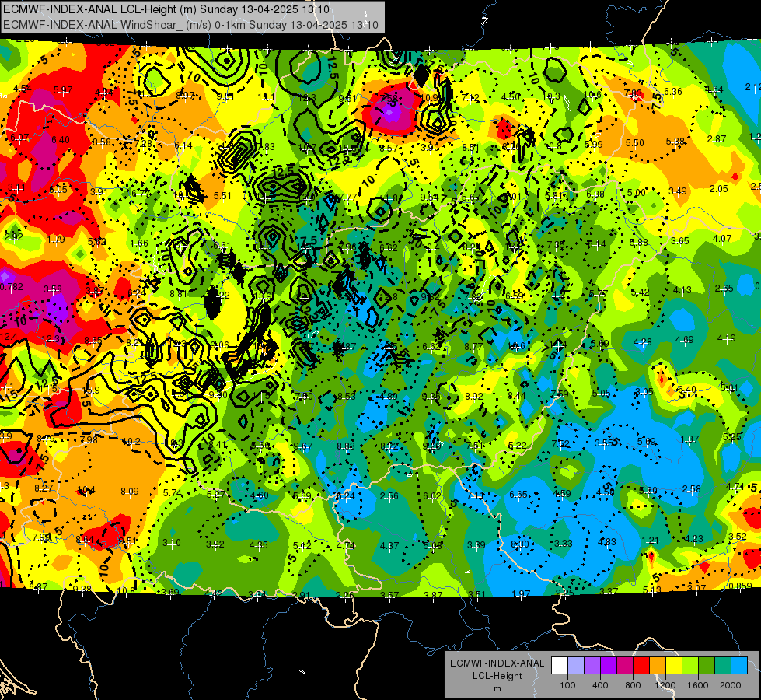
Task: Click the white swatch in the LCL-Height legend
Action: (x=560, y=666)
